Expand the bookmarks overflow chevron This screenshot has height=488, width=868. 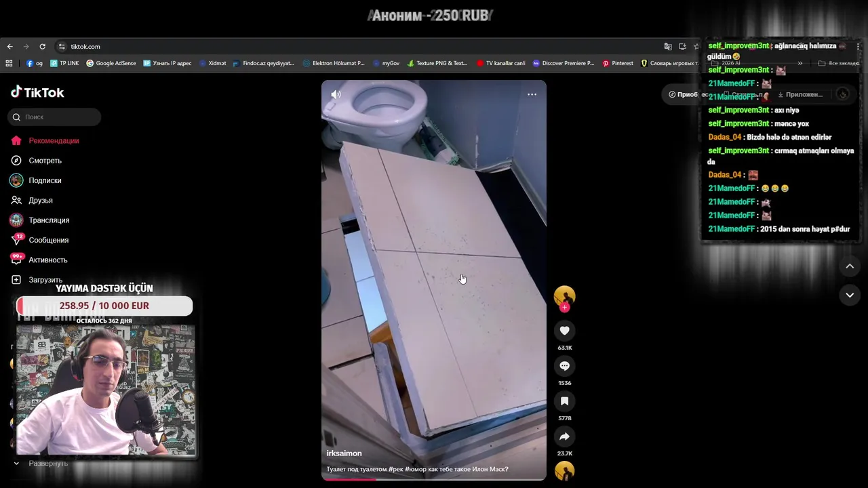tap(800, 63)
